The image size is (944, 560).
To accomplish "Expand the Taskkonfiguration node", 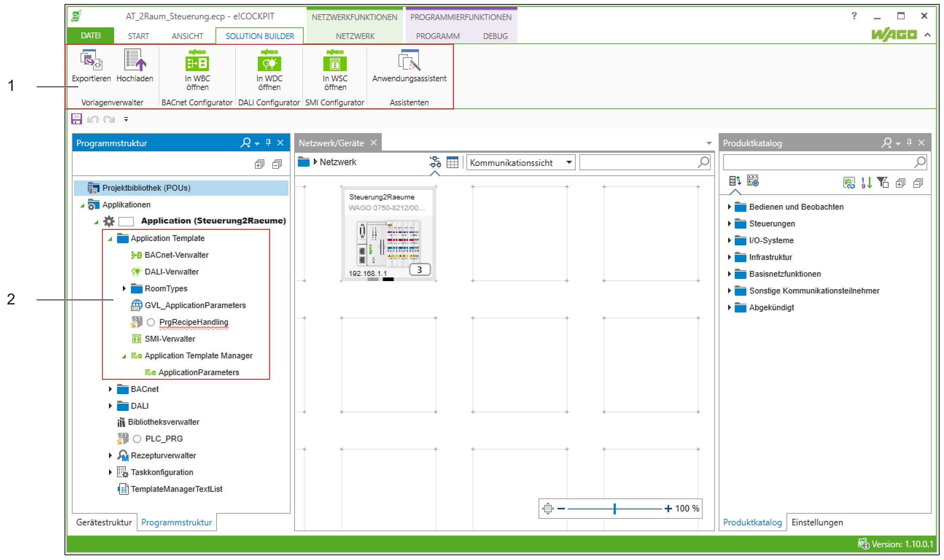I will [x=110, y=472].
